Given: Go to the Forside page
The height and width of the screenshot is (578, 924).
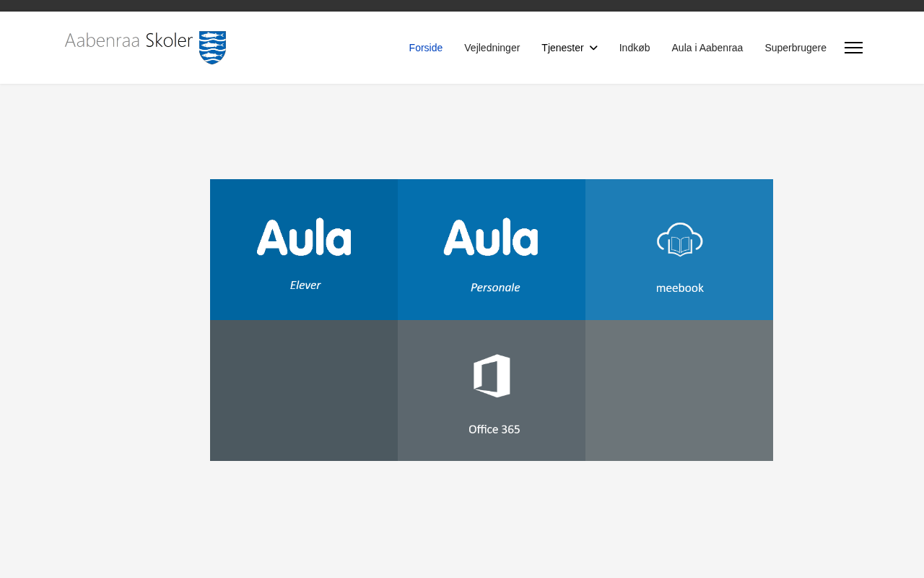Looking at the screenshot, I should [426, 48].
